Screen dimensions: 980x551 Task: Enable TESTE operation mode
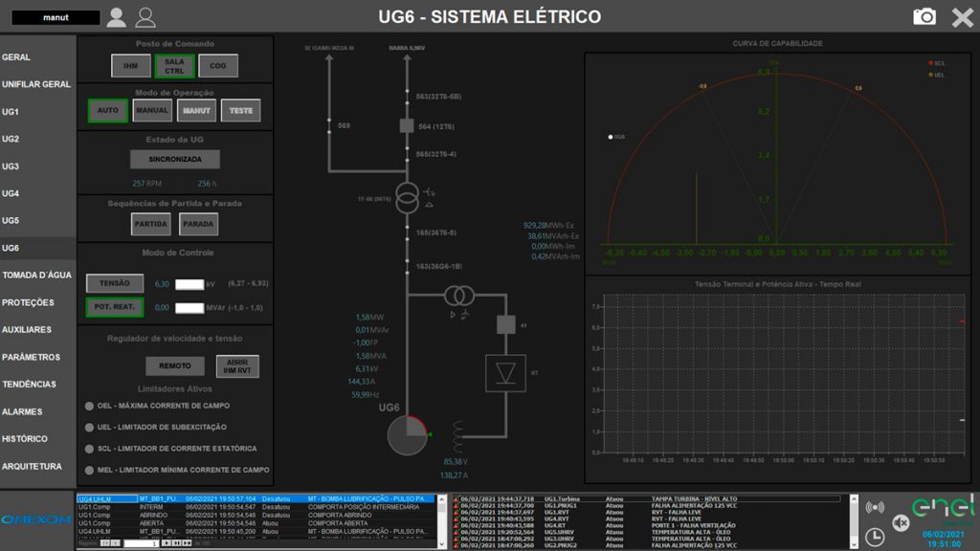(x=241, y=111)
